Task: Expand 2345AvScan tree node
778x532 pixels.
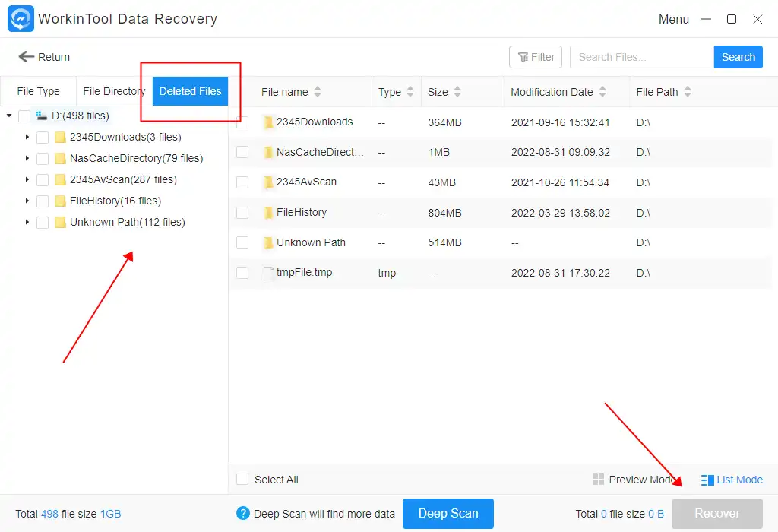Action: 27,179
